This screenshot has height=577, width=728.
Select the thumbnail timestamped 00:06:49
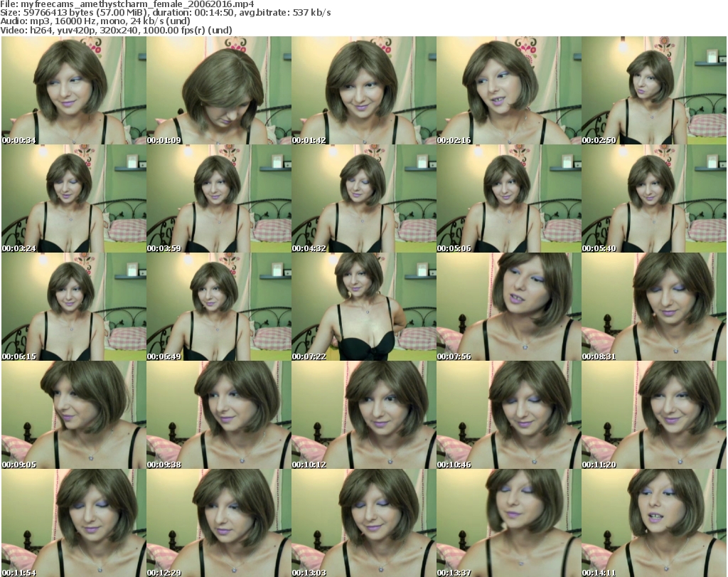219,307
